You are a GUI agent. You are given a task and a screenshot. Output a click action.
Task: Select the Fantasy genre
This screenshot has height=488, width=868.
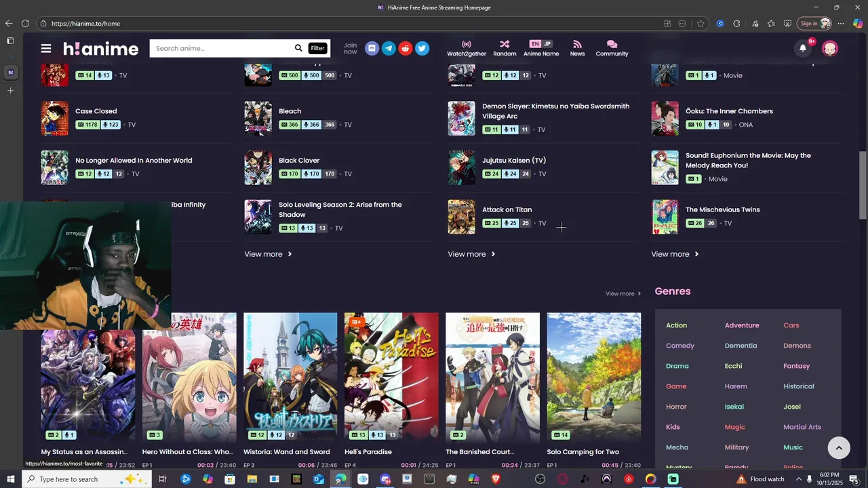coord(796,366)
